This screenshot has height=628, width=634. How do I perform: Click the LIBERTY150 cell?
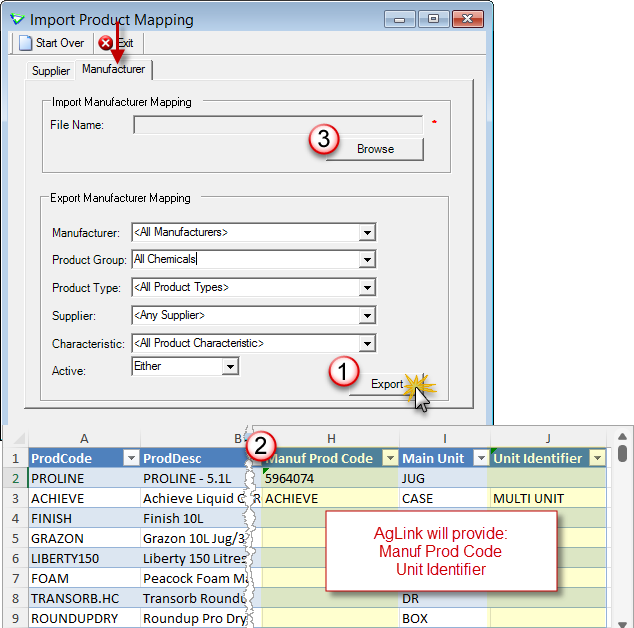click(x=84, y=558)
